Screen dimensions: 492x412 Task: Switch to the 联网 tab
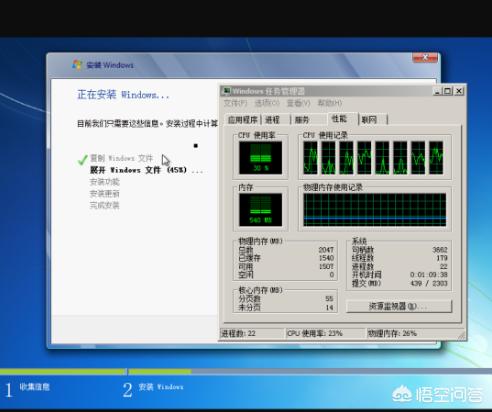[369, 120]
